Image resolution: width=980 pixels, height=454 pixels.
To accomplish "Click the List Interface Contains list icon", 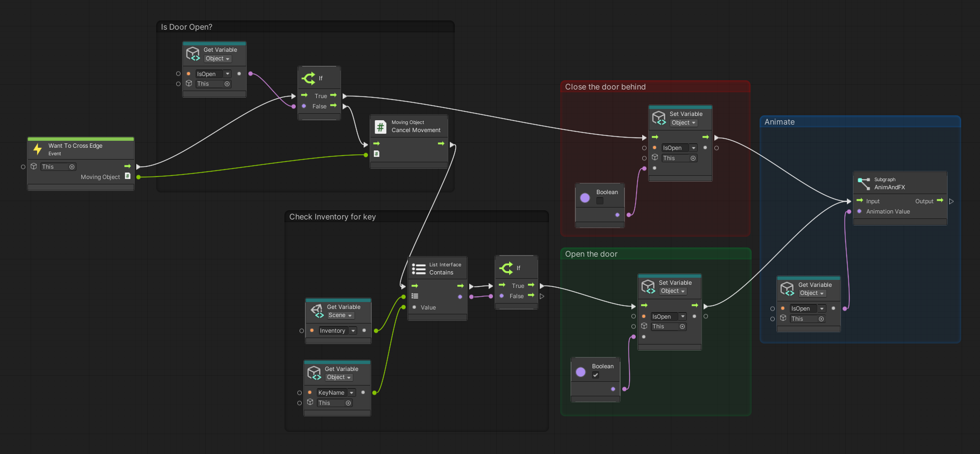I will pos(419,269).
